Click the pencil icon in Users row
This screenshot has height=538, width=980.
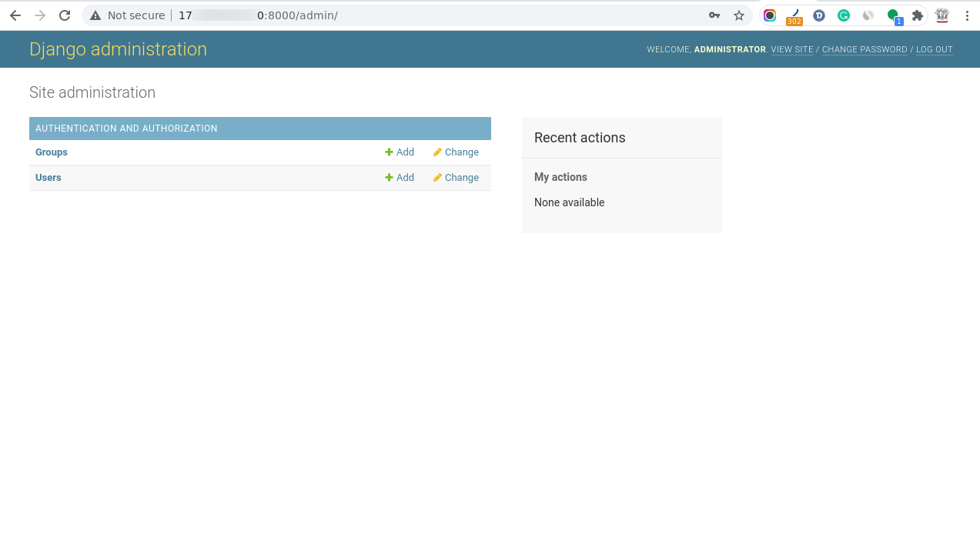point(437,178)
